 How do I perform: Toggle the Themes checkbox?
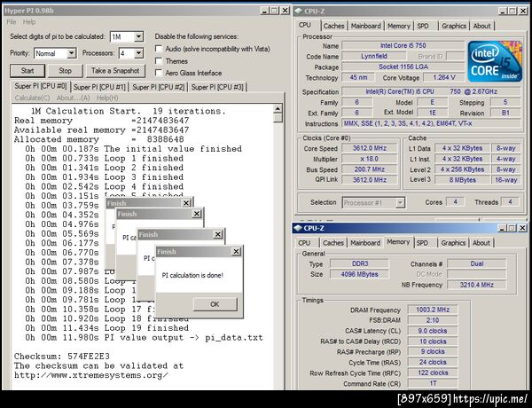pos(159,61)
